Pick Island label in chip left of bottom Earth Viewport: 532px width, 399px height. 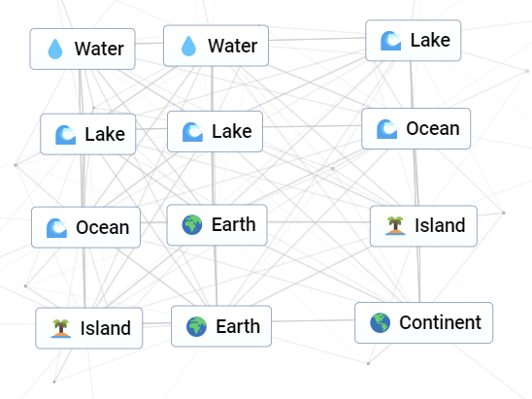105,328
